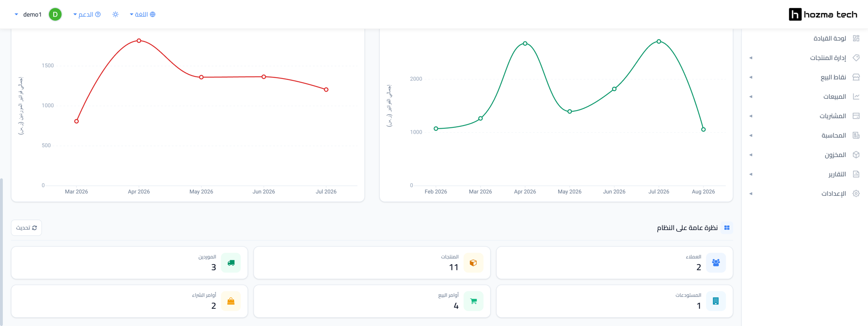Toggle the light/dark theme sun icon
Viewport: 868px width, 326px height.
[x=115, y=14]
